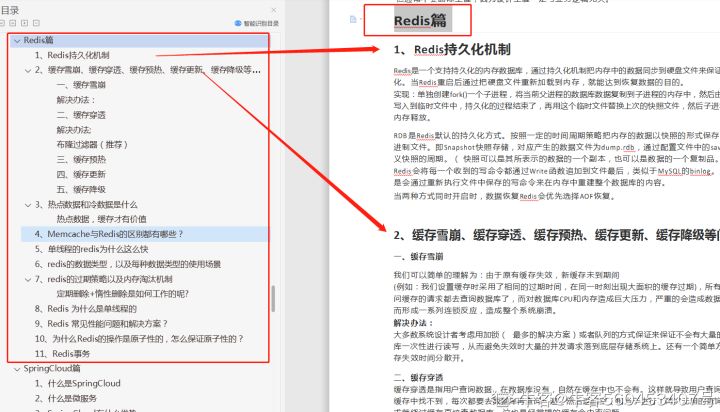
Task: Click the bold 解决办法： text in document
Action: (x=413, y=323)
